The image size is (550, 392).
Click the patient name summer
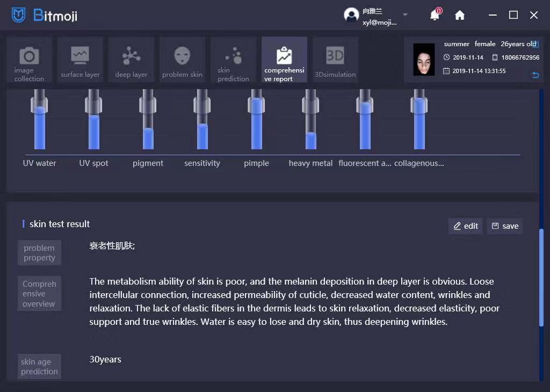pos(457,44)
